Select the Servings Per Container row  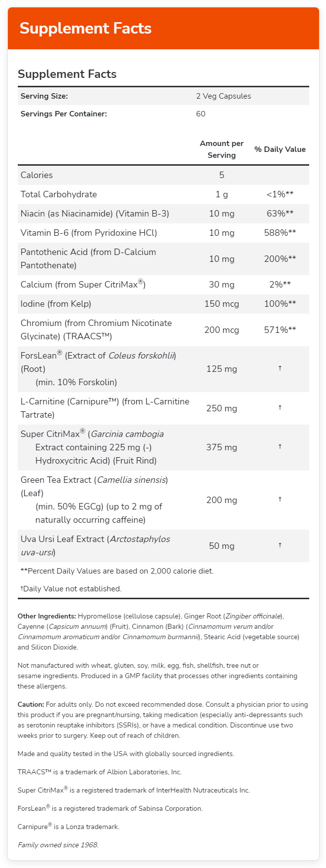(x=163, y=114)
